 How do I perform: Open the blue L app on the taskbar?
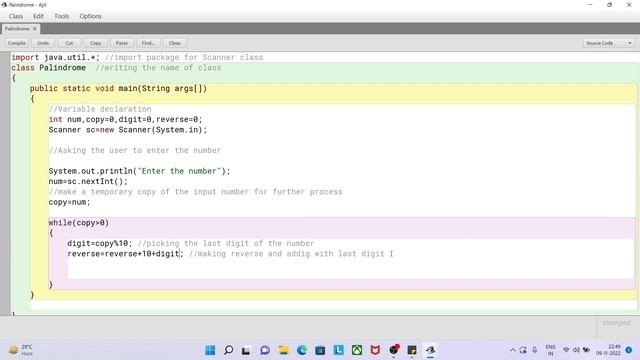click(338, 350)
